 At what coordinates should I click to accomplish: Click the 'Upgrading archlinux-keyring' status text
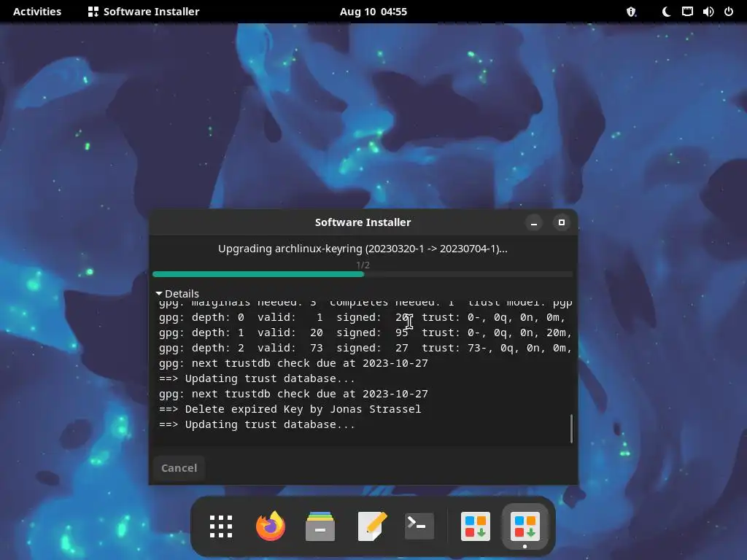363,249
